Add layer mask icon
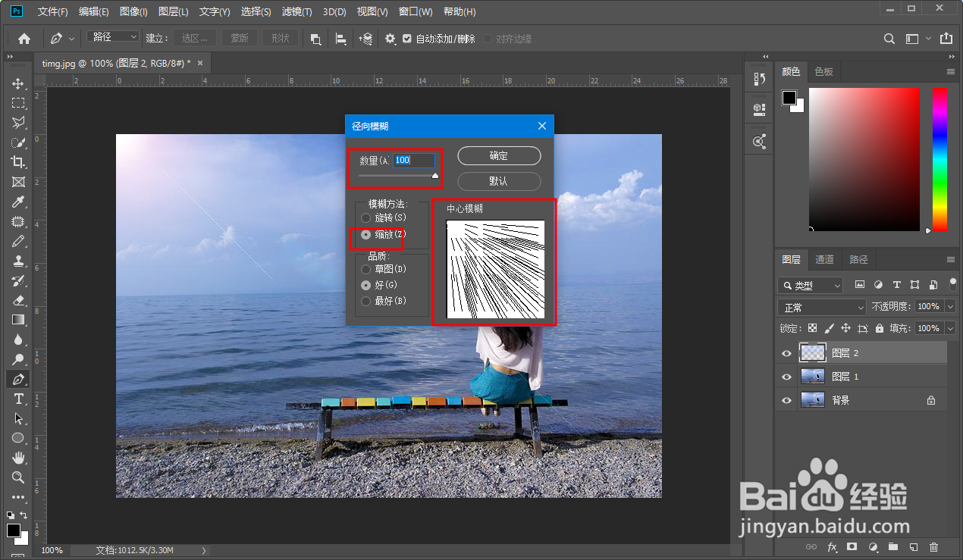 [x=852, y=546]
